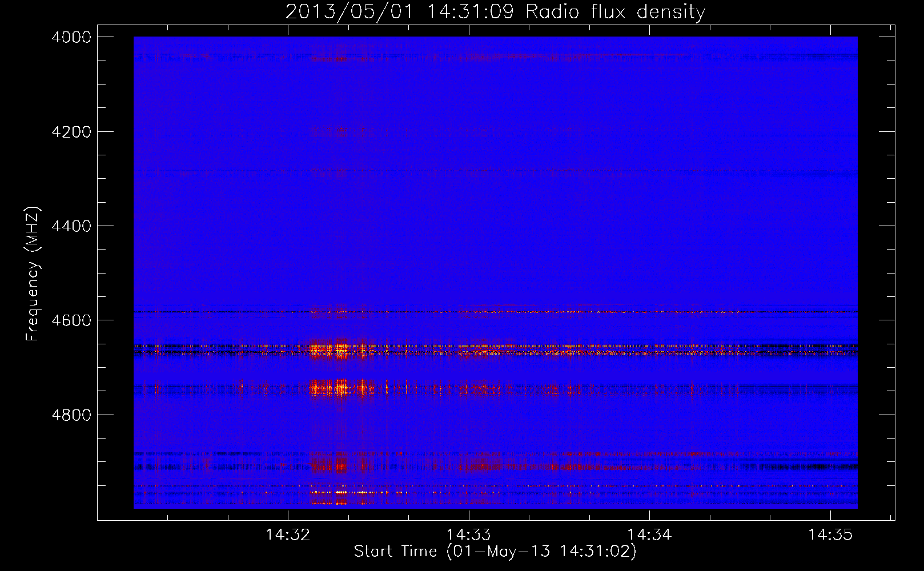
Task: Select the 4000 frequency tick label
Action: point(71,37)
